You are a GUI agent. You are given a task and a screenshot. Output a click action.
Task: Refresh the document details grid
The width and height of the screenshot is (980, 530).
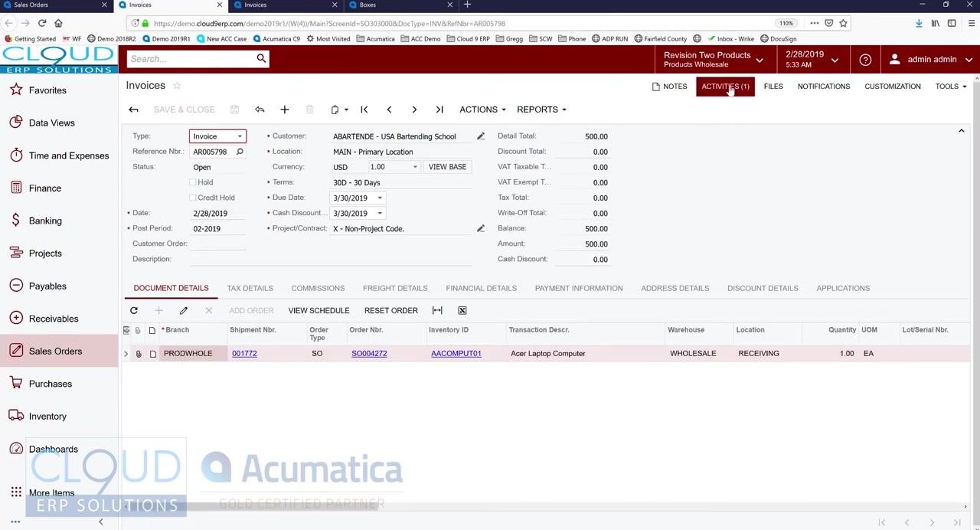tap(134, 310)
